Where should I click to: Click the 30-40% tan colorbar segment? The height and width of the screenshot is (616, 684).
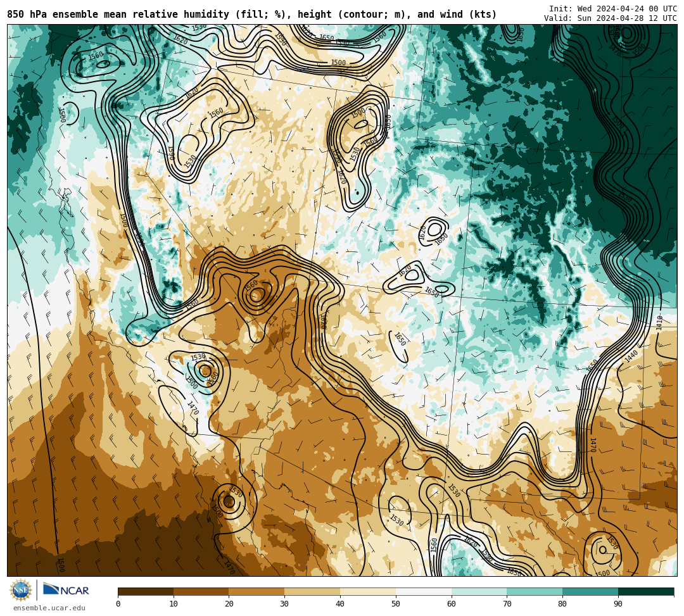pyautogui.click(x=312, y=591)
